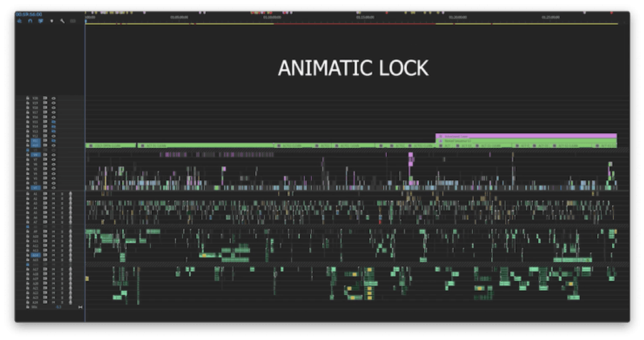Screen dimensions: 644x340
Task: Click the Add Marker icon
Action: [51, 21]
